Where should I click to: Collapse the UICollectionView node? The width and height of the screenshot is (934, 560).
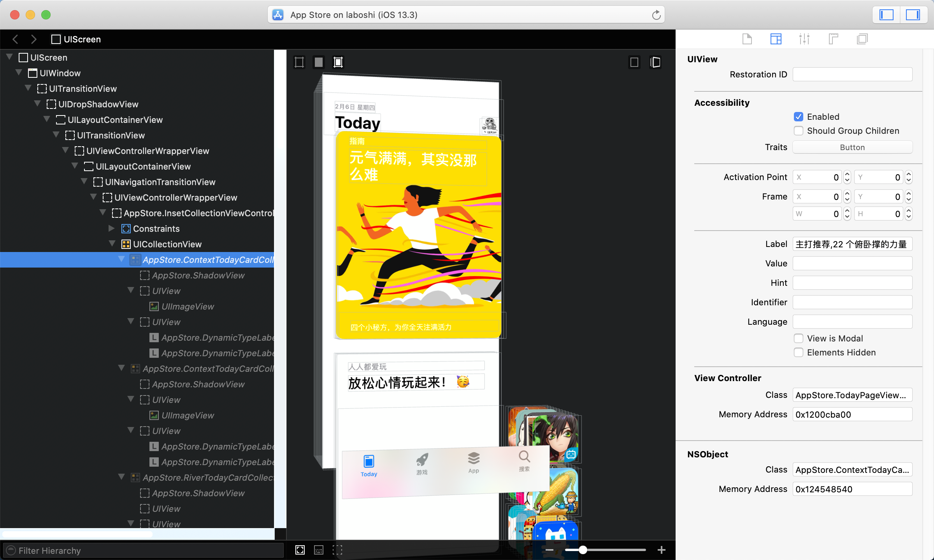(112, 244)
